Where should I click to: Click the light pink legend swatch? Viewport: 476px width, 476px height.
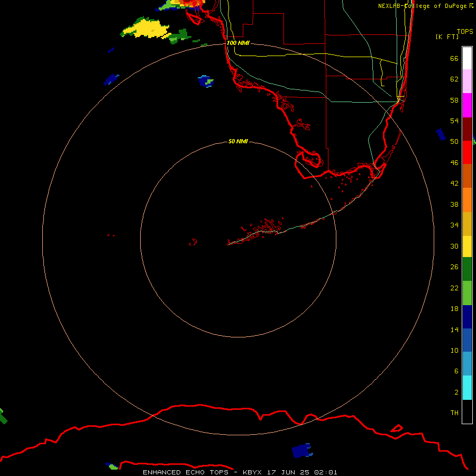pos(467,81)
